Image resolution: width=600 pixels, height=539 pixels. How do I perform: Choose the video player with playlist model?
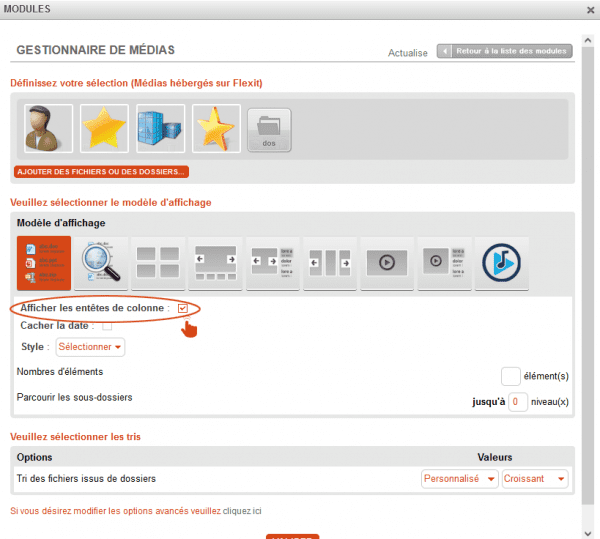pyautogui.click(x=444, y=264)
